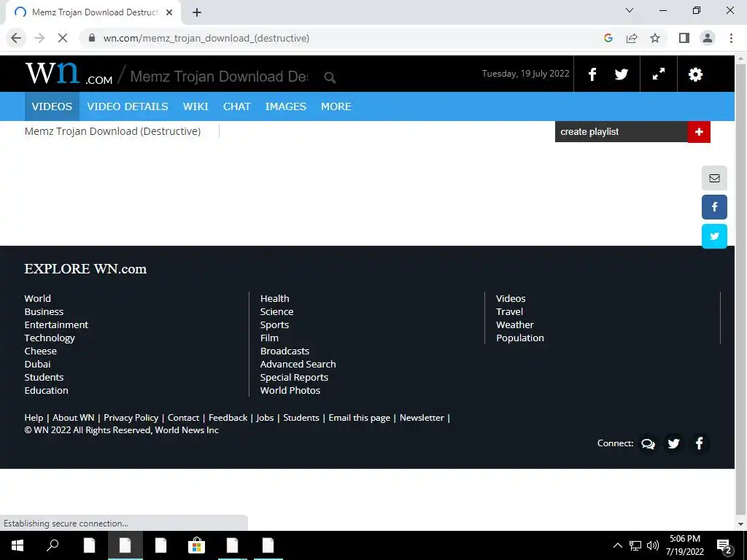Image resolution: width=747 pixels, height=560 pixels.
Task: Click the share page icon in address bar
Action: 632,38
